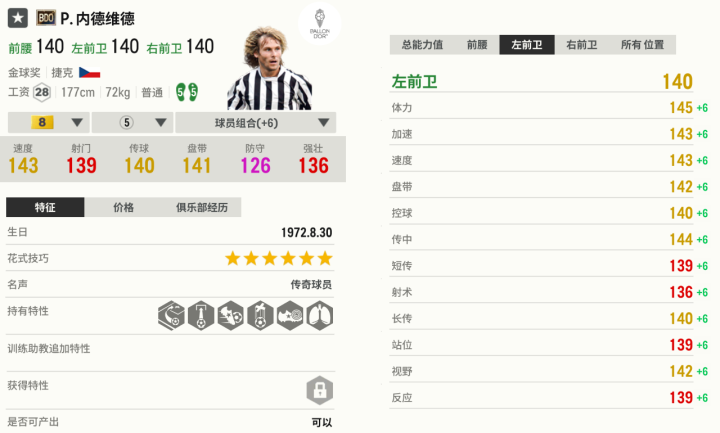Click the lungs trait hexagon icon
Screen dimensions: 720x433
(320, 316)
